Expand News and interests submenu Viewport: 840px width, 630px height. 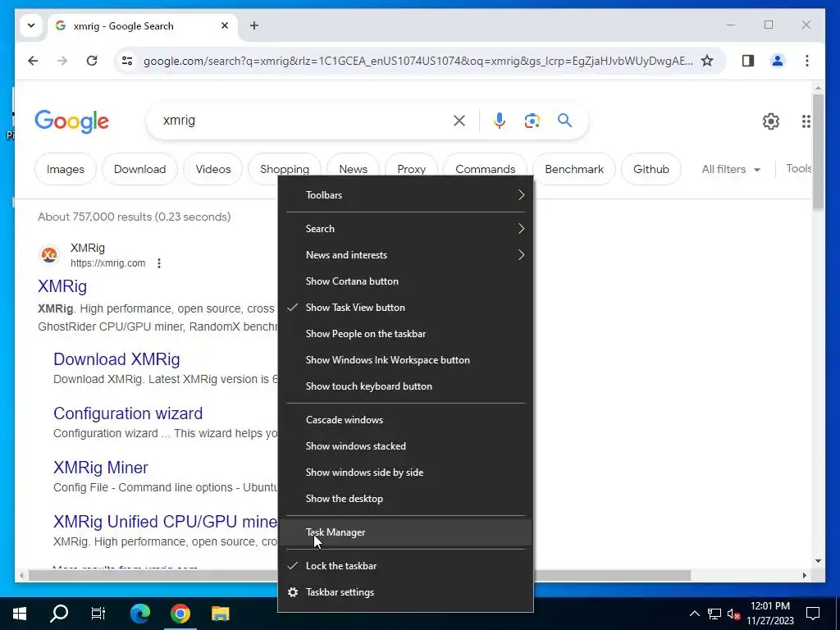point(405,255)
